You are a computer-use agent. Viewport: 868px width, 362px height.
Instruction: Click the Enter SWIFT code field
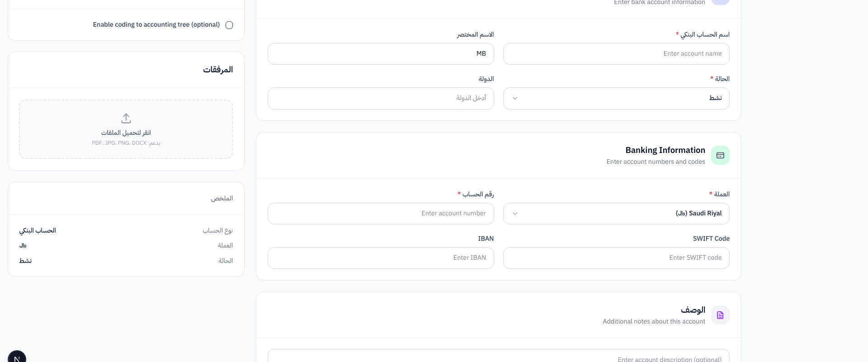tap(616, 257)
